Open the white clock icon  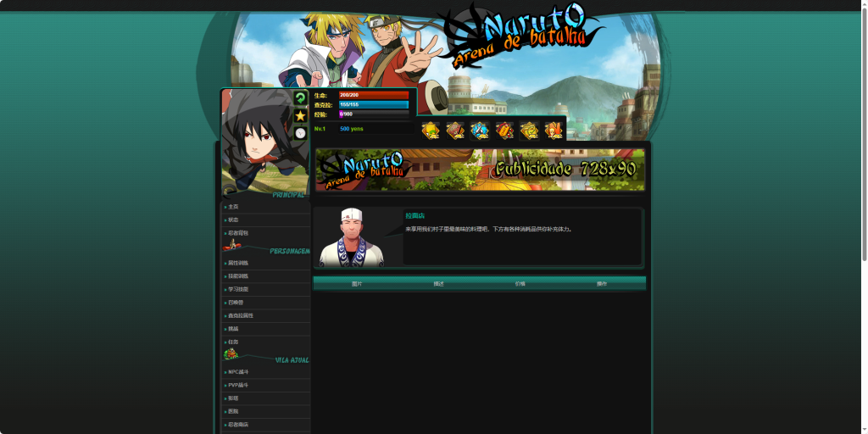click(x=300, y=133)
